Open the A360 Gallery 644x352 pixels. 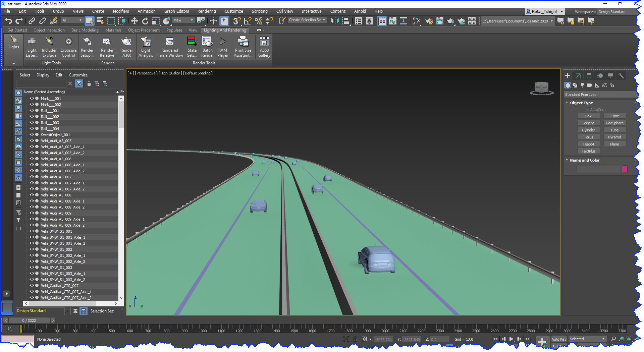click(264, 47)
